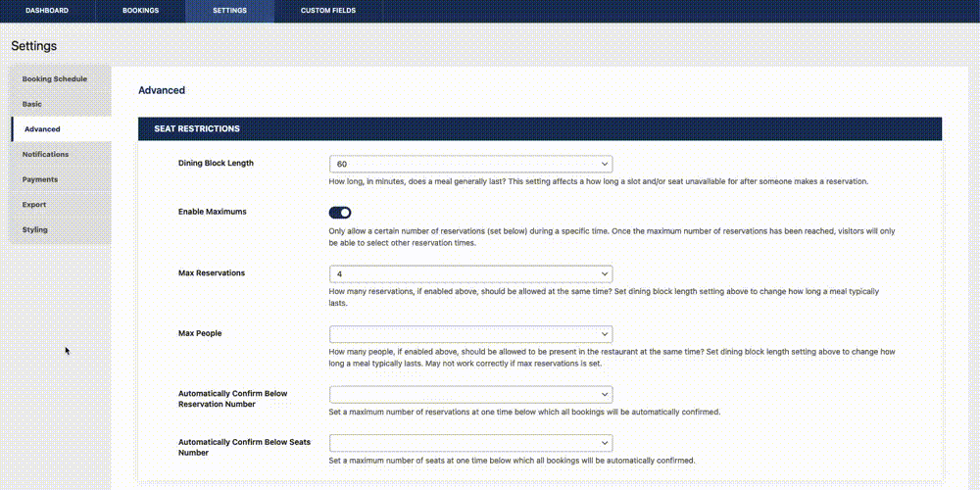980x490 pixels.
Task: Open Automatically Confirm Below Reservation Number dropdown
Action: point(470,395)
